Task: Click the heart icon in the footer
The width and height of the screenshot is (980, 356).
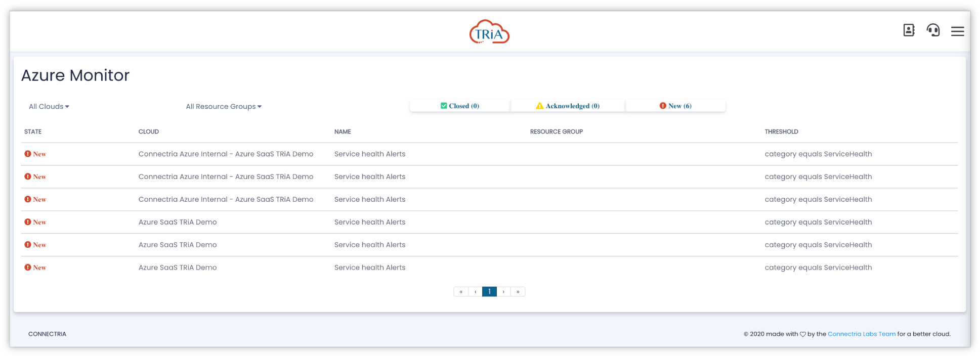Action: coord(802,334)
